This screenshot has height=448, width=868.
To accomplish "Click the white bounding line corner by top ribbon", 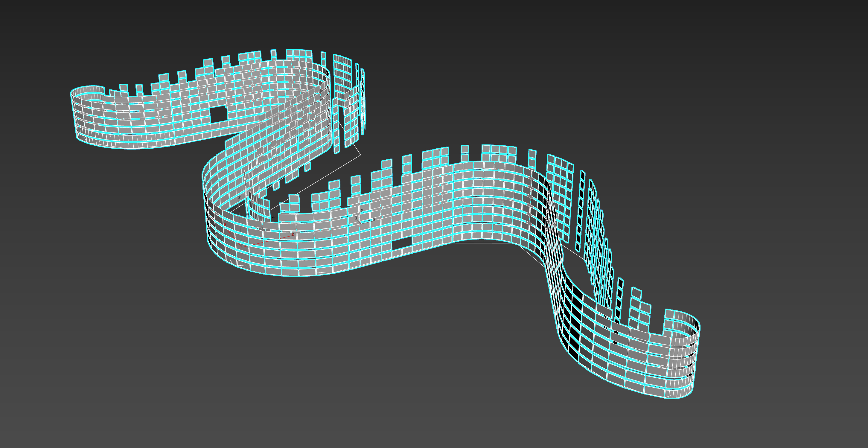I will click(360, 156).
